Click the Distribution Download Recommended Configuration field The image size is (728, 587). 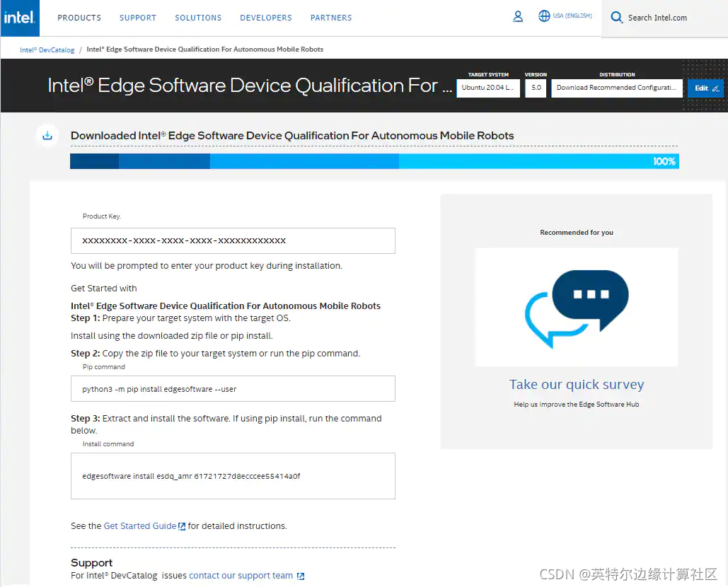pyautogui.click(x=617, y=88)
